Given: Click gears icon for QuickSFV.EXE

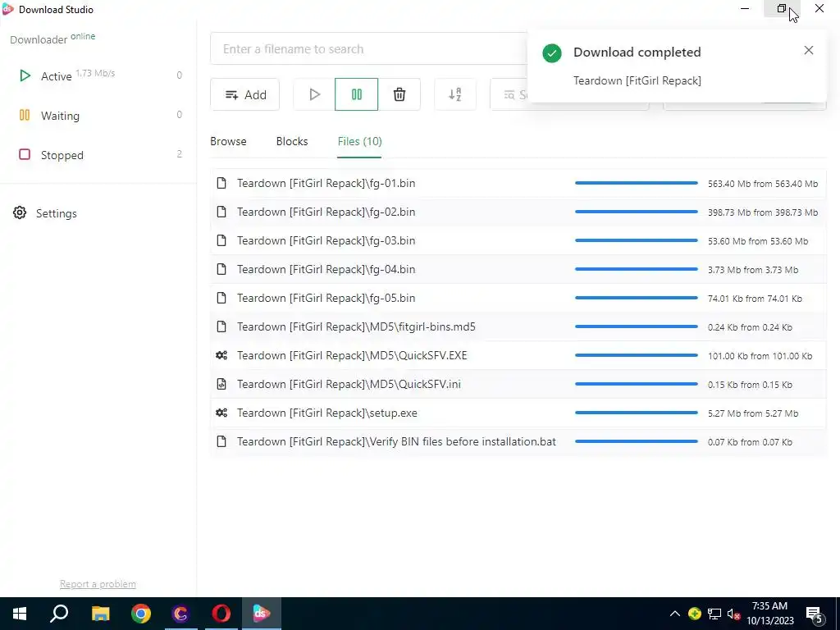Looking at the screenshot, I should click(221, 355).
